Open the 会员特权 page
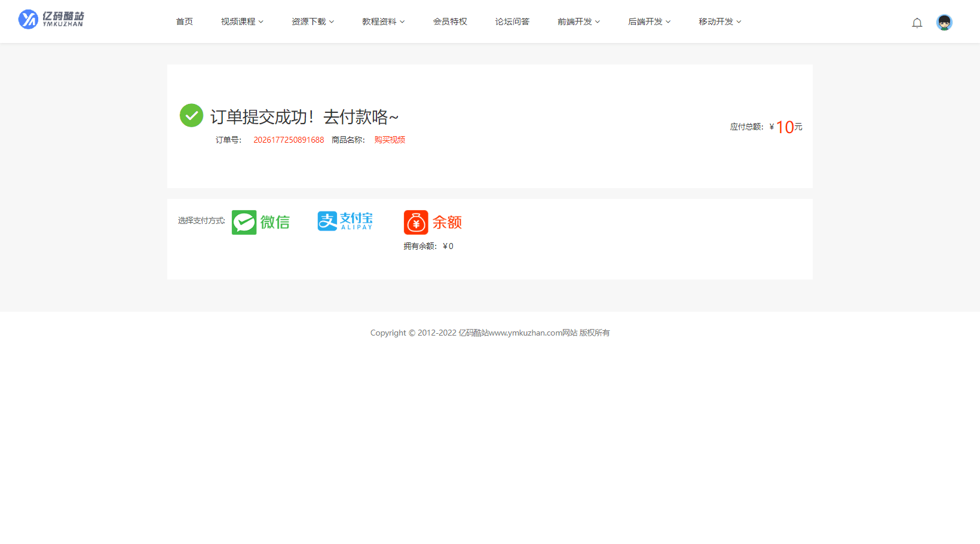Viewport: 980px width, 544px height. pyautogui.click(x=450, y=21)
